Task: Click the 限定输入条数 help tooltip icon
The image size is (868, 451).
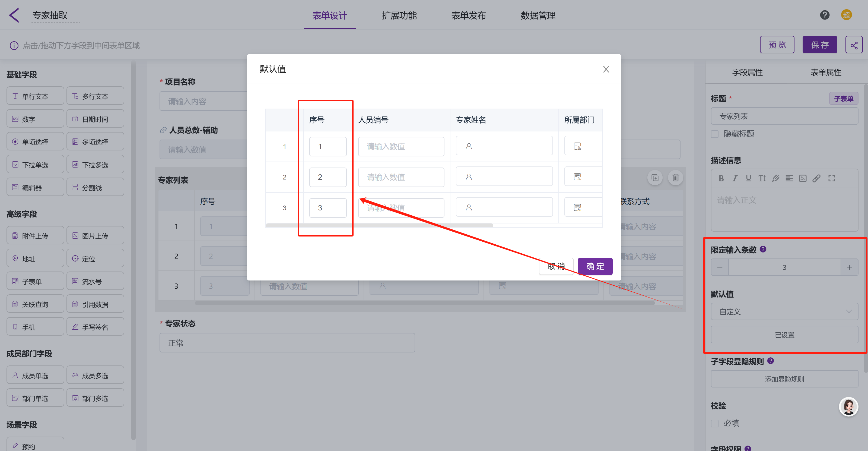Action: [x=763, y=249]
